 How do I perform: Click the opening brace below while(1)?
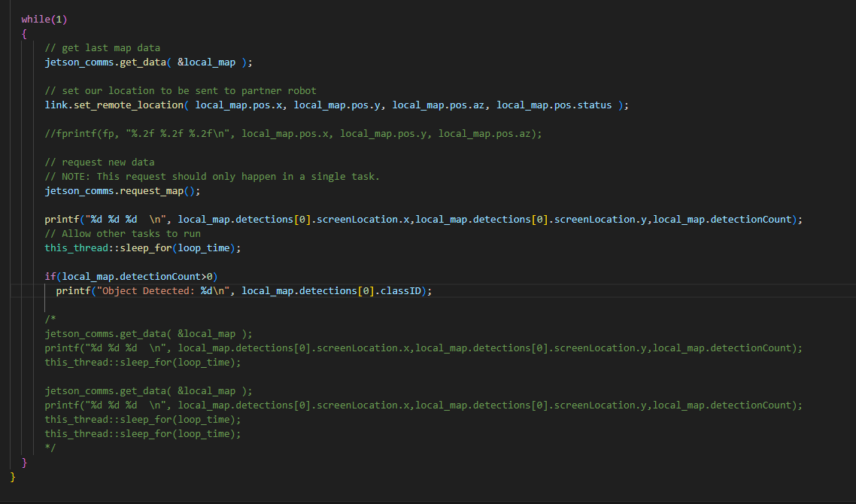(x=24, y=33)
